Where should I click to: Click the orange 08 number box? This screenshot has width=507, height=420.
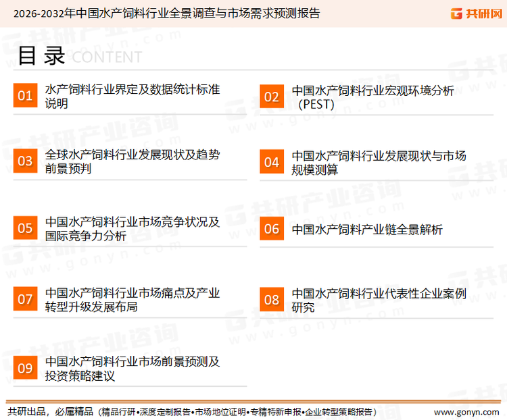tap(272, 300)
